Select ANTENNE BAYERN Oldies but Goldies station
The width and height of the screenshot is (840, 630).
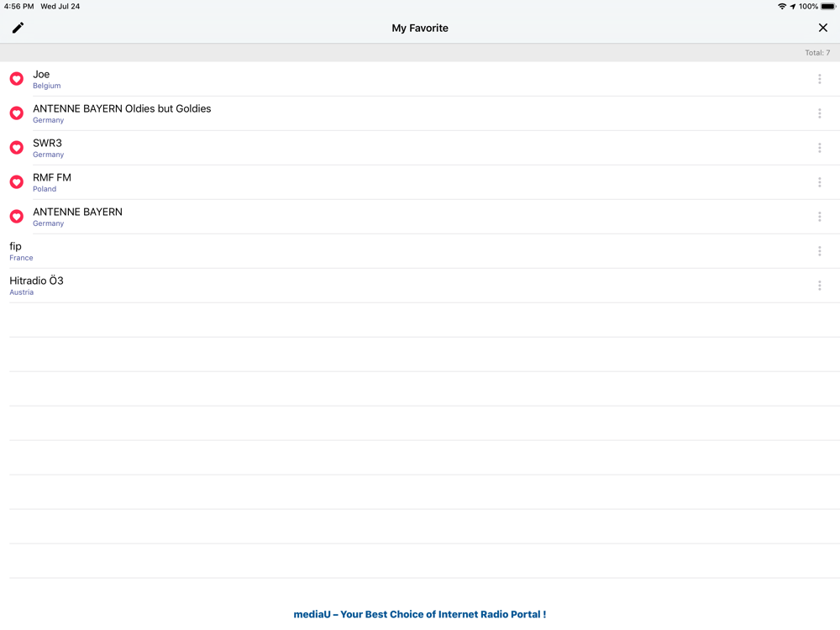click(x=122, y=108)
